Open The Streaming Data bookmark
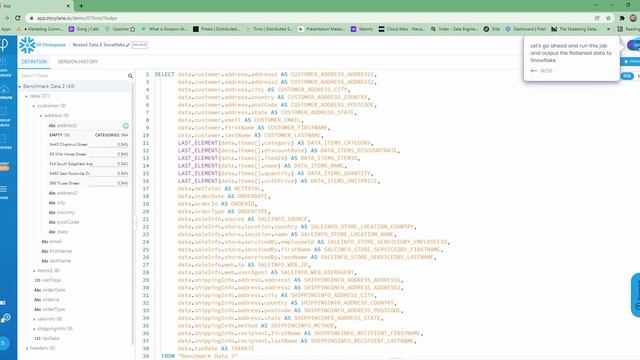640x360 pixels. (575, 29)
